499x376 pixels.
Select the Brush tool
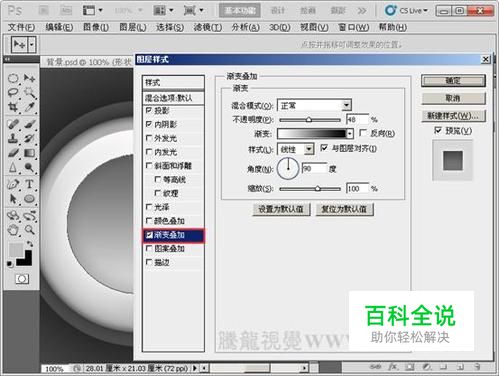coord(29,124)
